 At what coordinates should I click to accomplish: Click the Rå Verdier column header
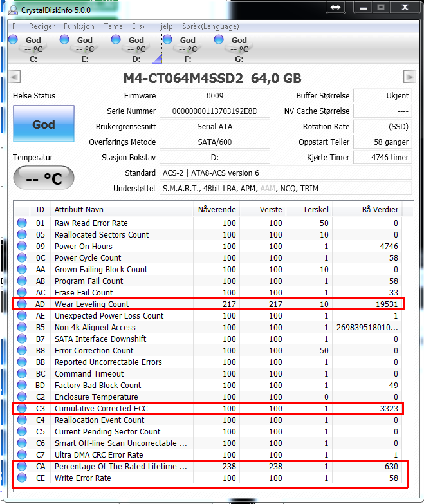[x=367, y=210]
